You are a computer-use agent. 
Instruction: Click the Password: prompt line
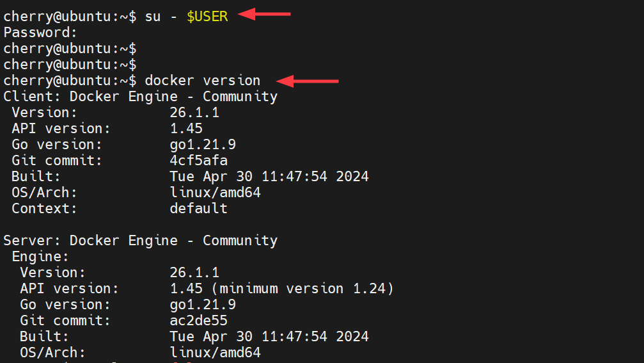(x=40, y=33)
